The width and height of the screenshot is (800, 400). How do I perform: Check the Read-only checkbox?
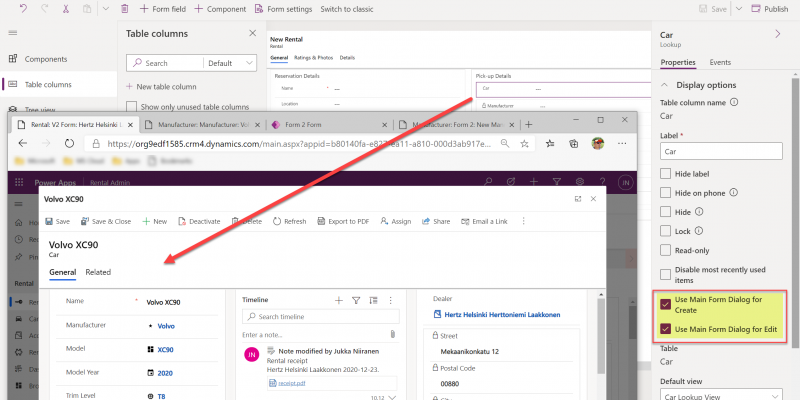[665, 250]
